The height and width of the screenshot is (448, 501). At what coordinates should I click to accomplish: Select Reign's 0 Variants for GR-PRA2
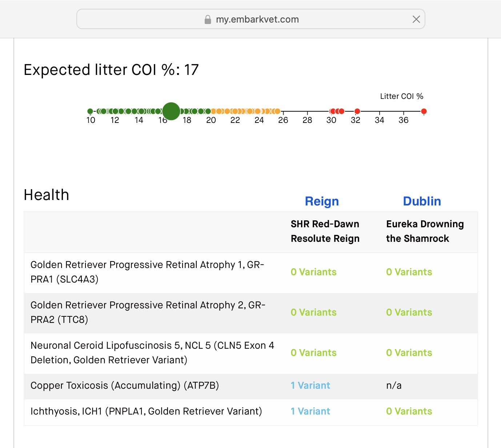[x=313, y=312]
